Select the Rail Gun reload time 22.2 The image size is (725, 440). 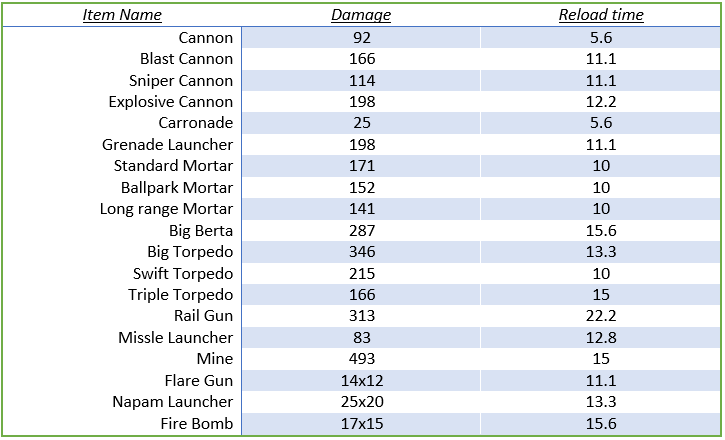coord(600,316)
